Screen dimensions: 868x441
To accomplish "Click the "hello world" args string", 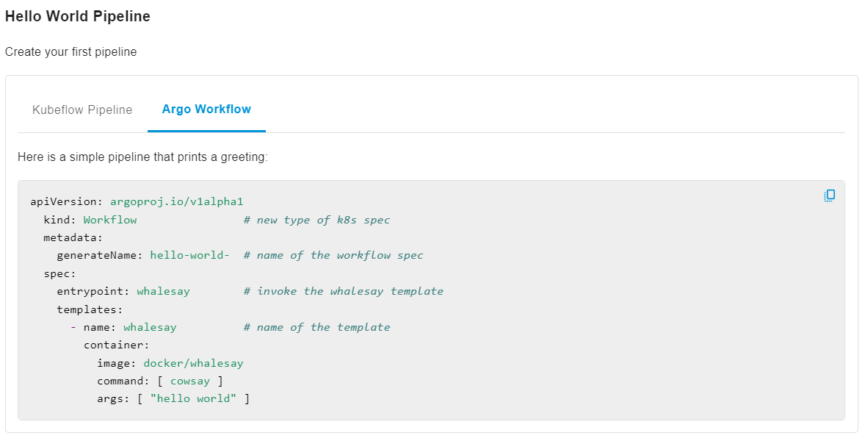I will pos(193,398).
